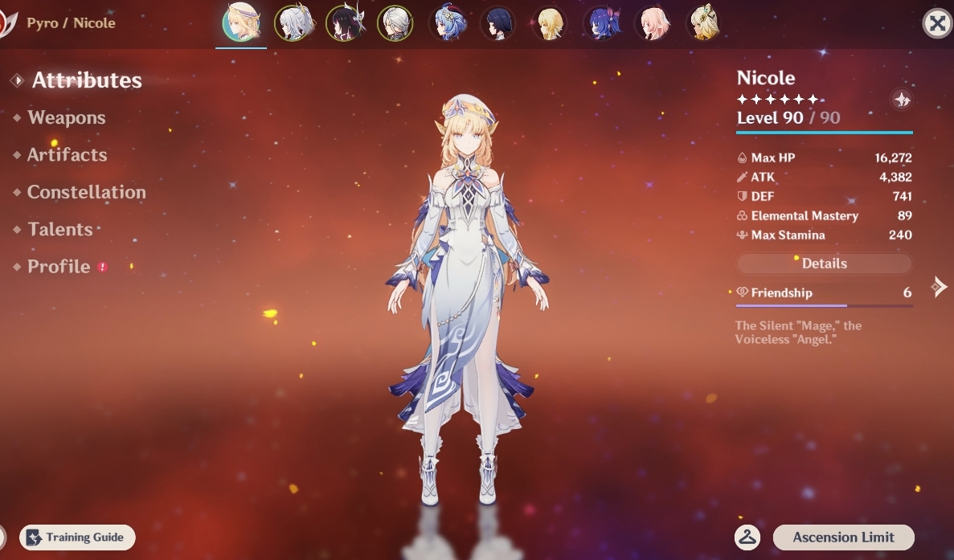Image resolution: width=954 pixels, height=560 pixels.
Task: View the Talents tab
Action: pyautogui.click(x=59, y=229)
